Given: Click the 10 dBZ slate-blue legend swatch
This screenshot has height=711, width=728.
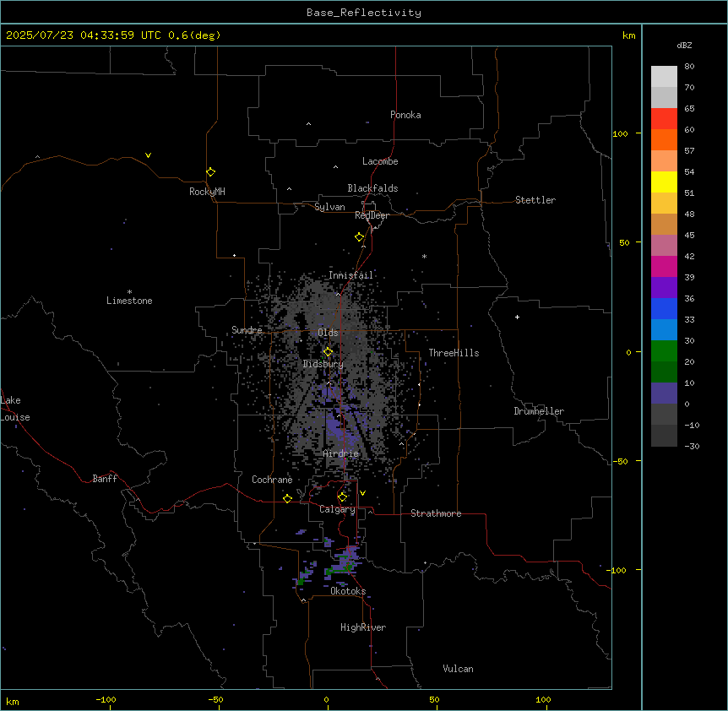Looking at the screenshot, I should [x=664, y=393].
